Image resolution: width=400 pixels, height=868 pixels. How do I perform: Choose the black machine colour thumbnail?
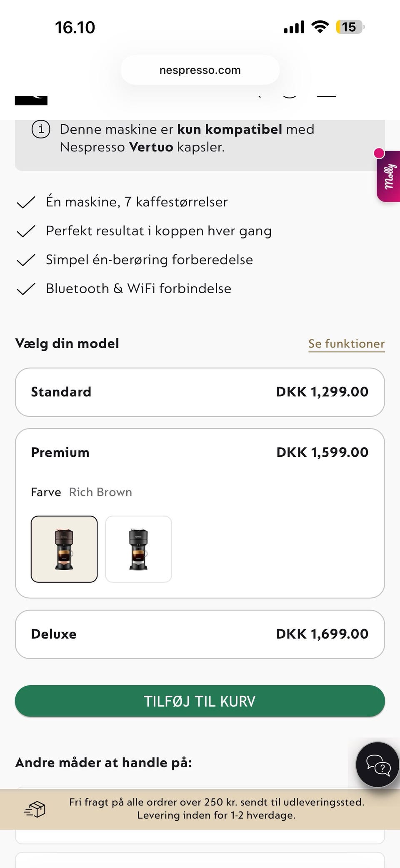point(138,549)
